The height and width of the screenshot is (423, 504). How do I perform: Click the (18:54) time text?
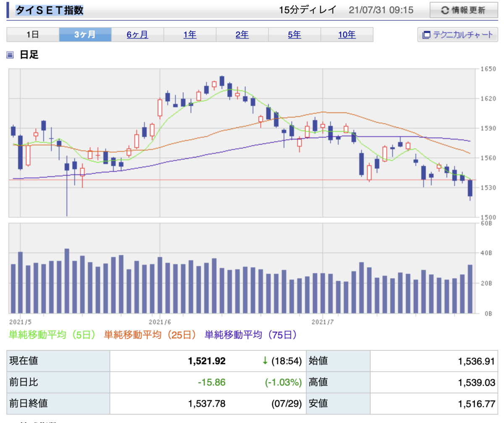286,361
